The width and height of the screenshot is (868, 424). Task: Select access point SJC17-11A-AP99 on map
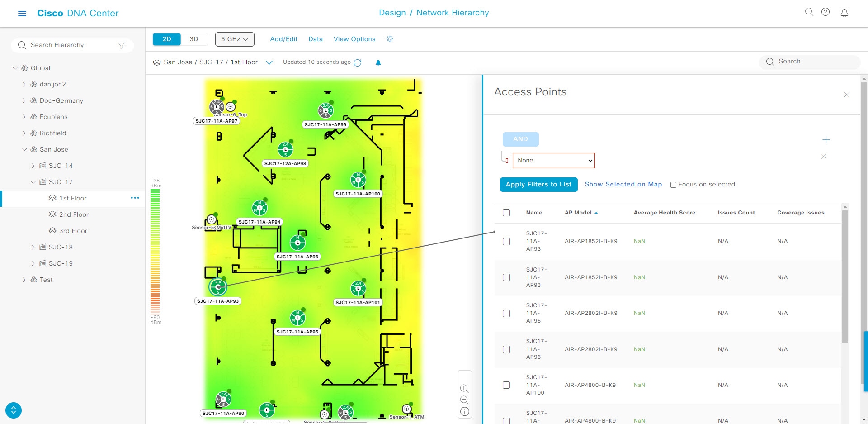325,110
